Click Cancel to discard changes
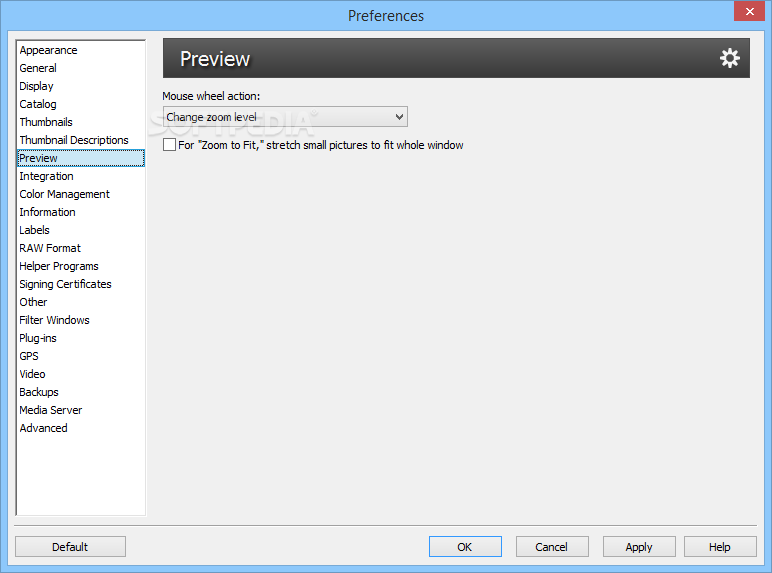The width and height of the screenshot is (772, 573). pos(552,547)
